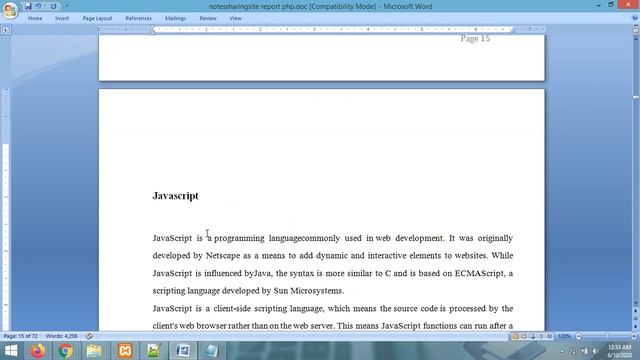Viewport: 640px width, 360px height.
Task: Click the word "Netscape" in the paragraph
Action: click(x=223, y=256)
